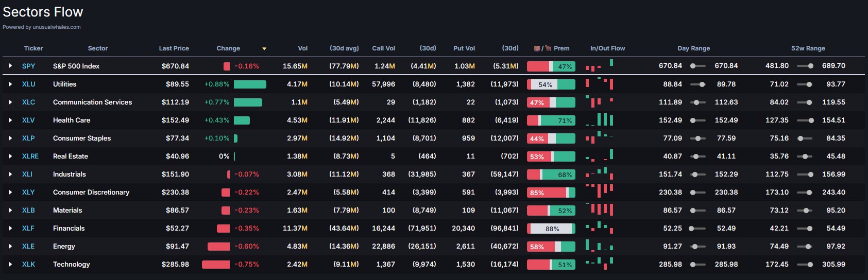Expand the XLE Energy row
The width and height of the screenshot is (868, 280).
coord(10,246)
